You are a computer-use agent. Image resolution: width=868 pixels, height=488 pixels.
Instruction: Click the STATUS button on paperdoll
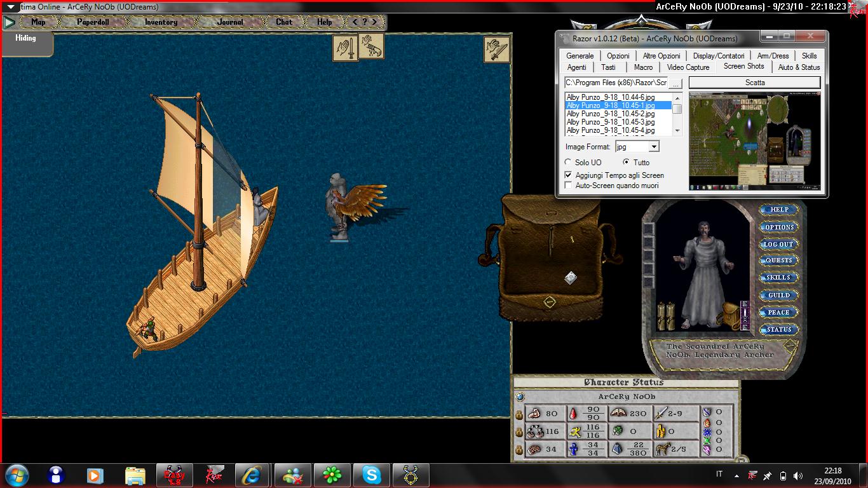point(779,330)
